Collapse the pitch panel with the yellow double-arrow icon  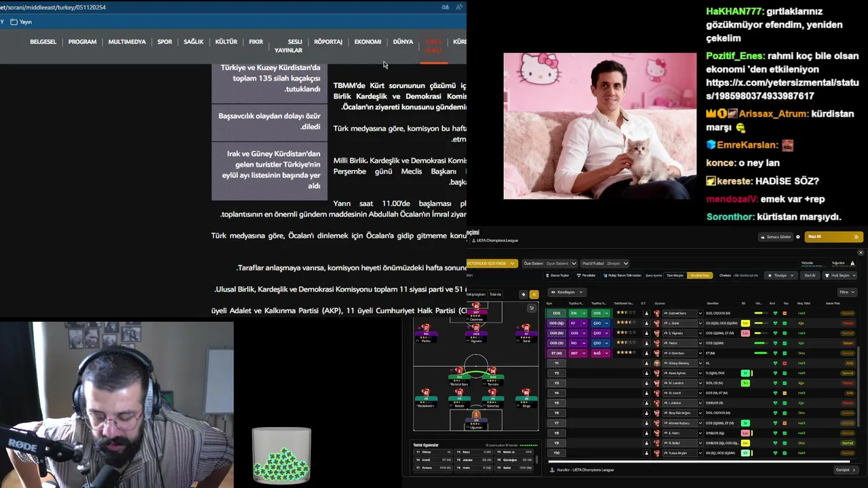point(534,294)
